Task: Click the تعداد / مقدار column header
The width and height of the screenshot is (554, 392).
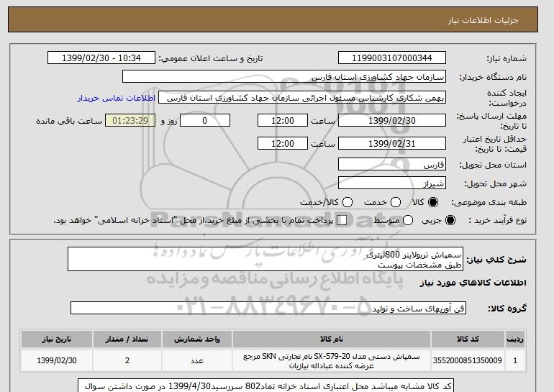Action: tap(127, 339)
